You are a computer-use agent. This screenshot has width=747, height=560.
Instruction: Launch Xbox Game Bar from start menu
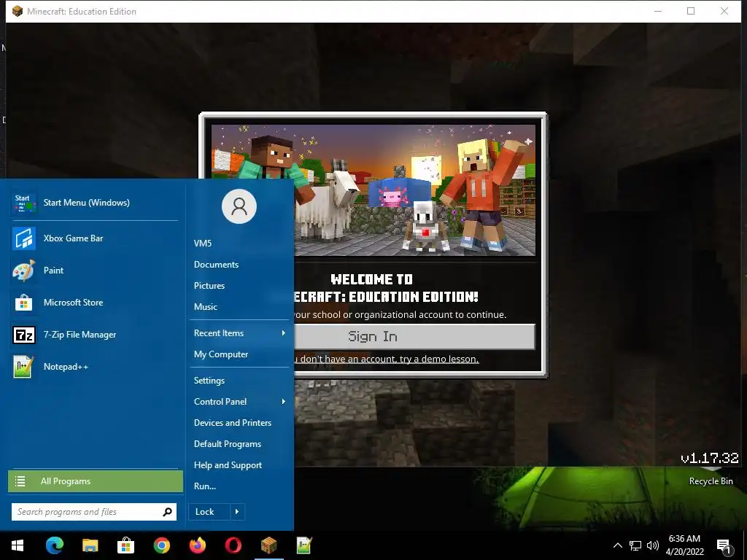point(94,238)
